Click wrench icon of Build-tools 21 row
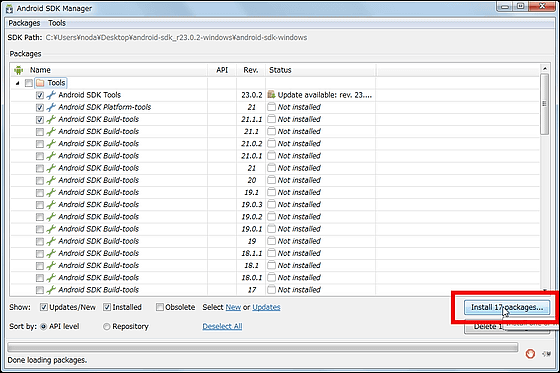The height and width of the screenshot is (373, 560). click(x=51, y=168)
